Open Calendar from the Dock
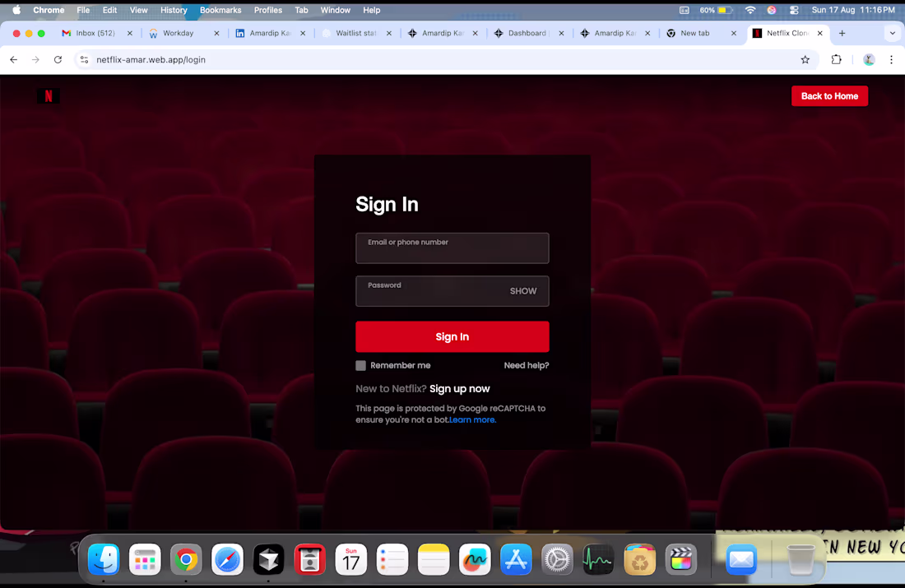905x588 pixels. pos(351,559)
